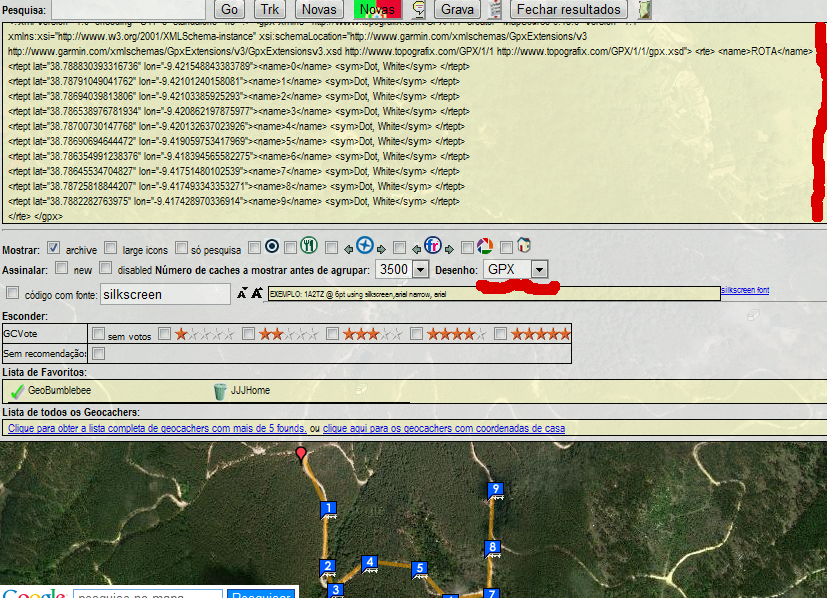Click waypoint flag 1 on map
This screenshot has width=827, height=598.
pos(329,510)
